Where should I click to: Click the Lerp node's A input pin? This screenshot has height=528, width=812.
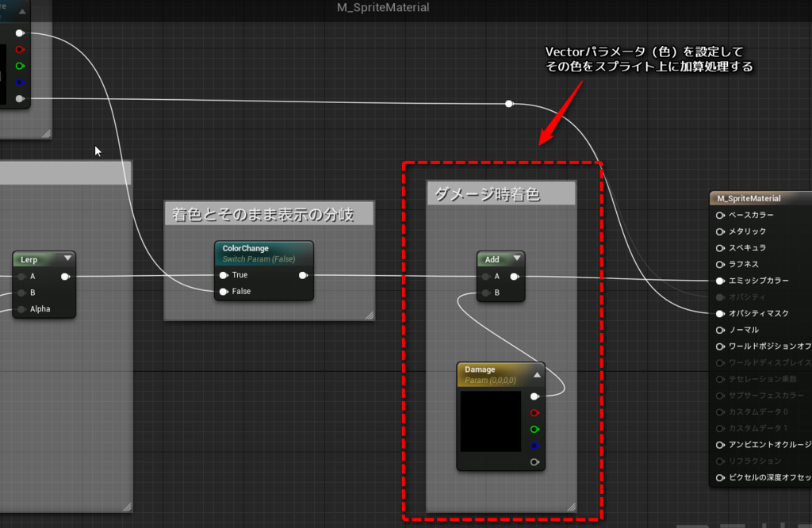tap(21, 277)
